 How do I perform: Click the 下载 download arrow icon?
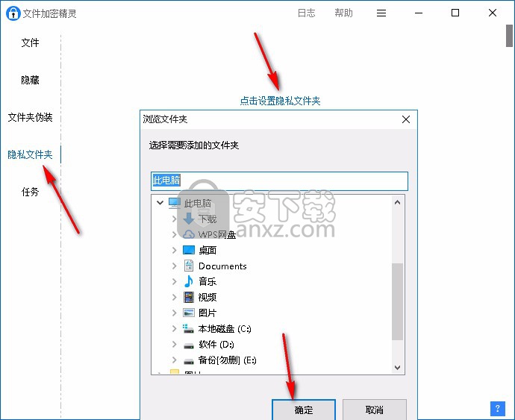tap(189, 219)
